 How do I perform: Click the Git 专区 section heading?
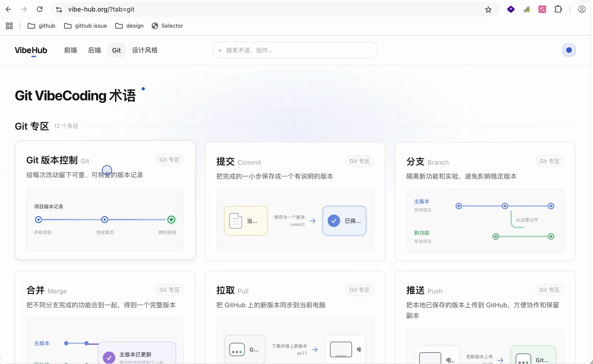pos(32,126)
